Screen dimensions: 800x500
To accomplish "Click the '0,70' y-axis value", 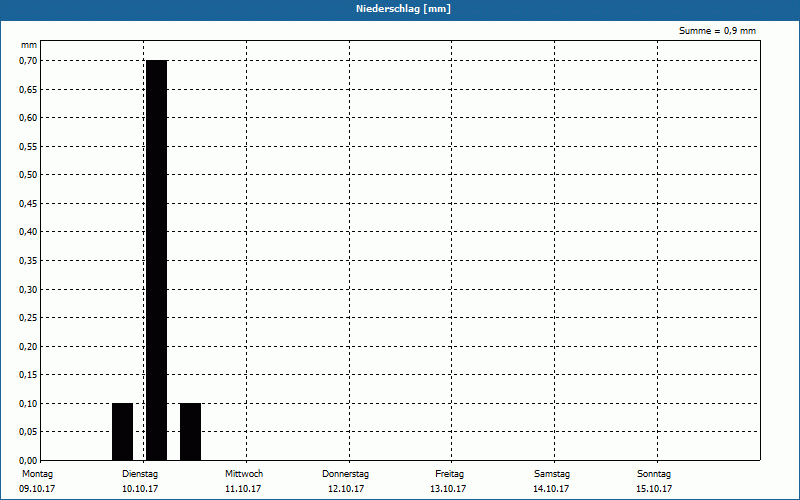I will tap(28, 61).
